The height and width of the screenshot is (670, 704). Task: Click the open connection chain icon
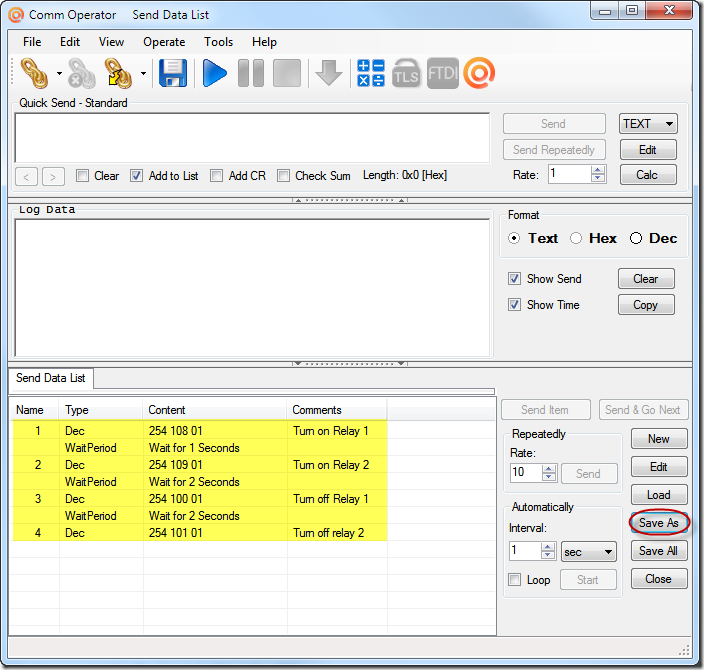34,73
